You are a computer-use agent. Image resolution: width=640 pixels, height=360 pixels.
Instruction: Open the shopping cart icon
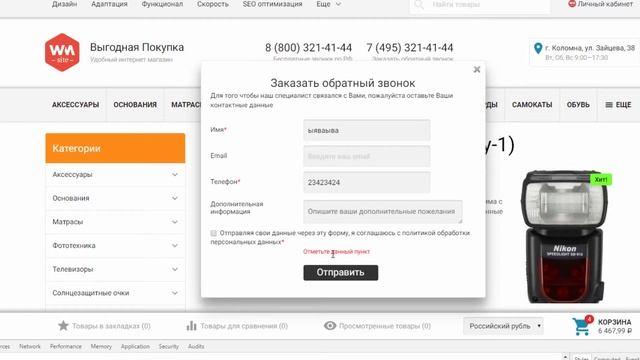coord(581,326)
